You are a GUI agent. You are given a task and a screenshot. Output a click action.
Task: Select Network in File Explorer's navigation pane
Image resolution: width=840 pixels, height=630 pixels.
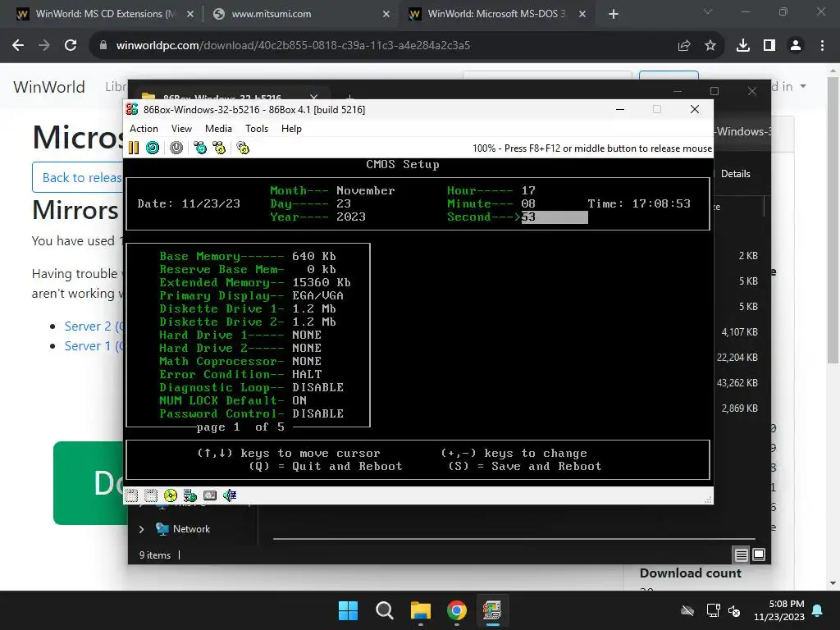click(191, 529)
